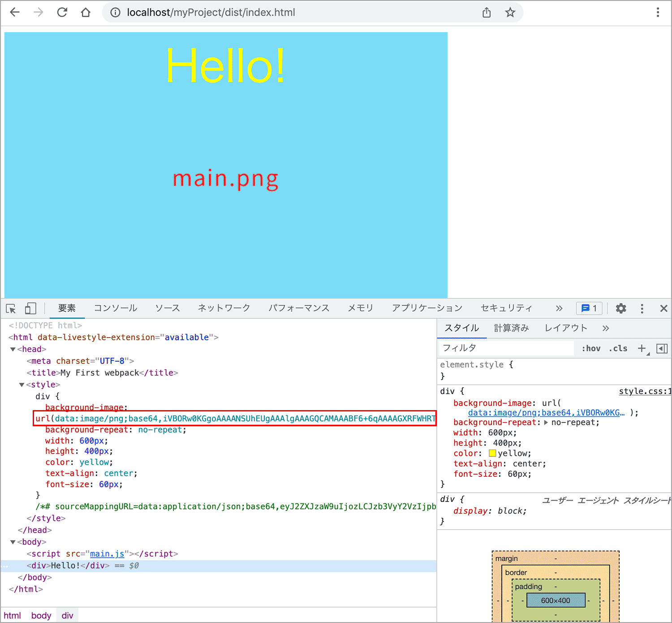Select the スタイル tab
The height and width of the screenshot is (623, 672).
pyautogui.click(x=462, y=328)
